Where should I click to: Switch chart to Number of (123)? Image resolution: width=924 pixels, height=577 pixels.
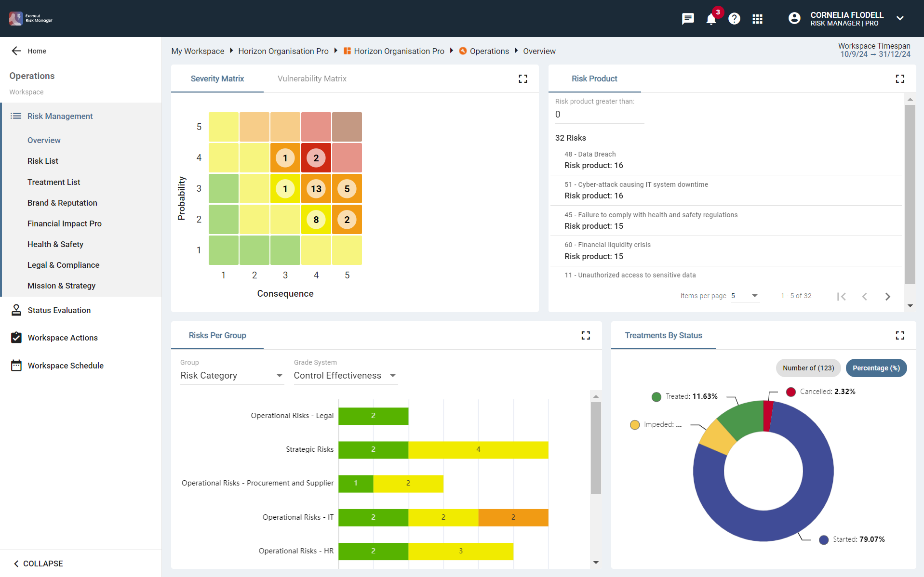pos(808,368)
